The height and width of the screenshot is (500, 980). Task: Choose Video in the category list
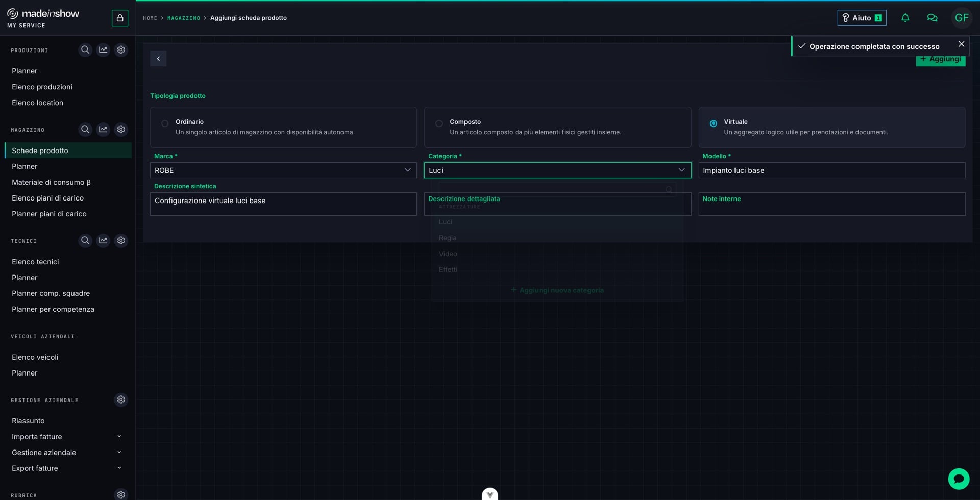point(557,254)
